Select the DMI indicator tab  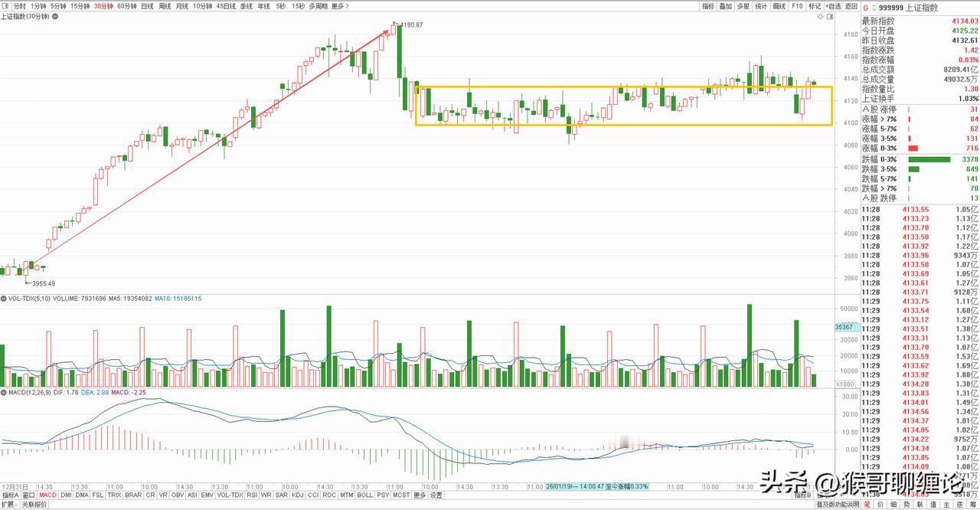click(x=67, y=495)
